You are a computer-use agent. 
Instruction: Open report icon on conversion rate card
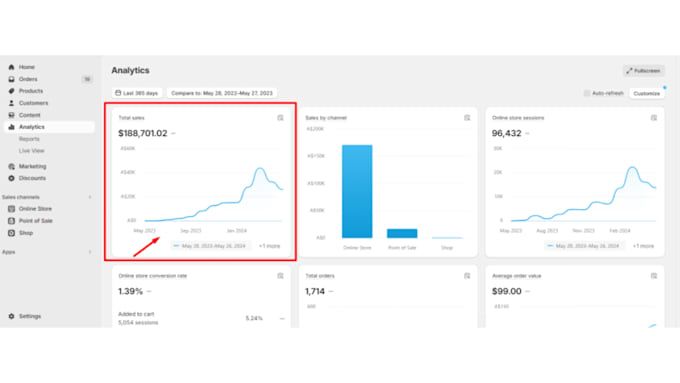click(x=280, y=276)
